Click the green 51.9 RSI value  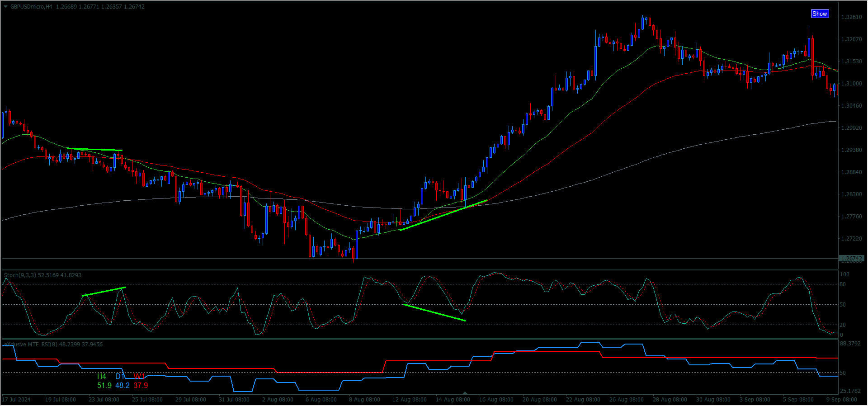pos(104,385)
